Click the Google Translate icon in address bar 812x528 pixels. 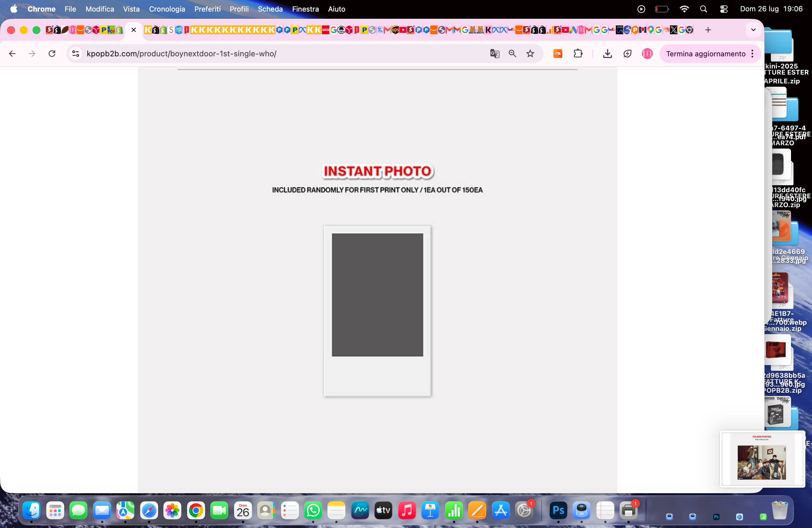[x=494, y=54]
